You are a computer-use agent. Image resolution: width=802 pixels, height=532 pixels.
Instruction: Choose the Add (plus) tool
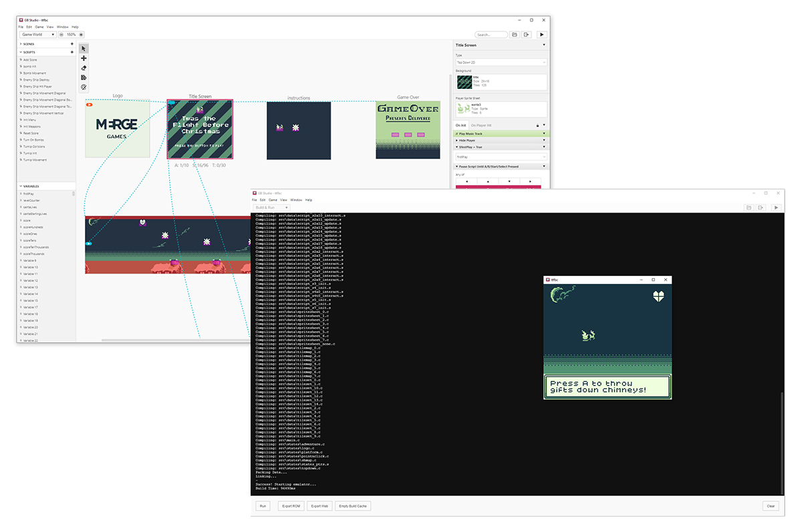[x=84, y=58]
